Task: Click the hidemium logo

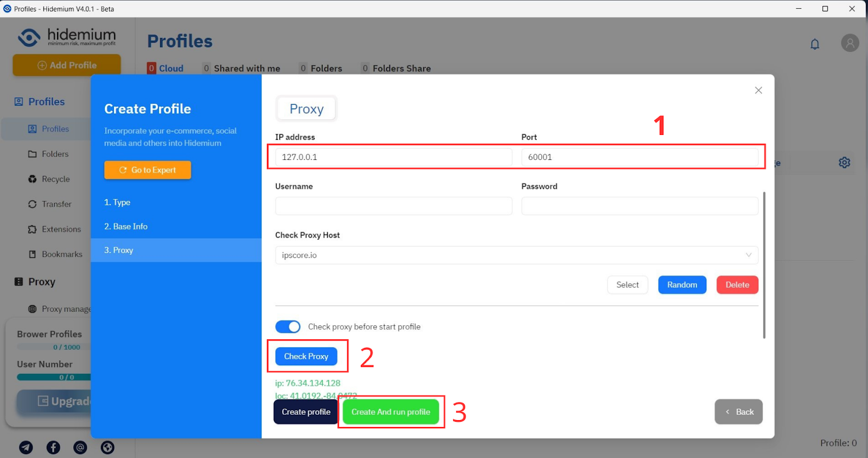Action: click(67, 37)
